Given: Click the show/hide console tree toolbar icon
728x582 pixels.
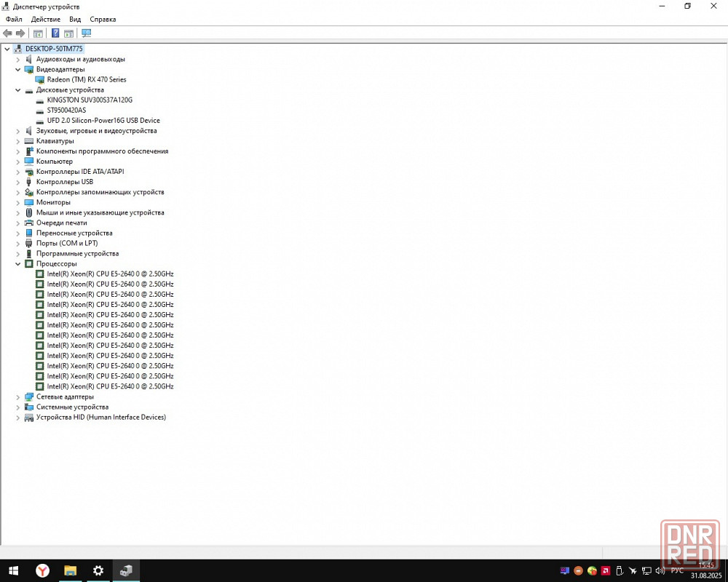Looking at the screenshot, I should coord(38,33).
